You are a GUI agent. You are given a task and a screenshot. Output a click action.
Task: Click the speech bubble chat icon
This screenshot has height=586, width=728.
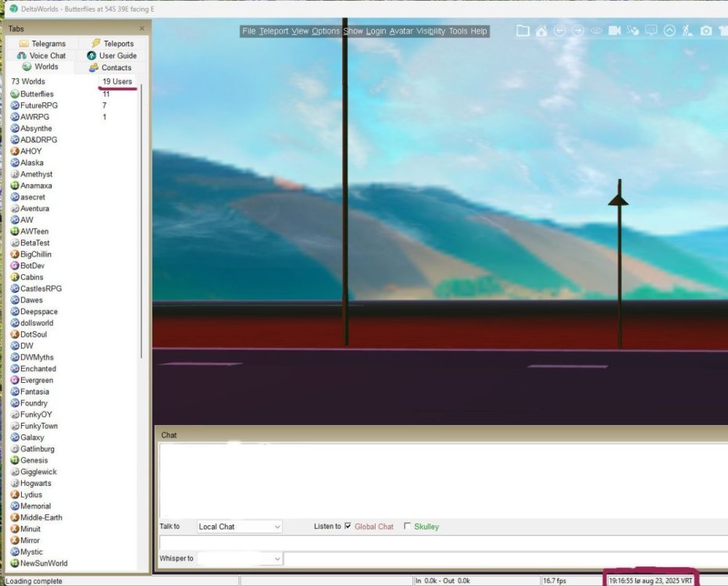tap(651, 30)
